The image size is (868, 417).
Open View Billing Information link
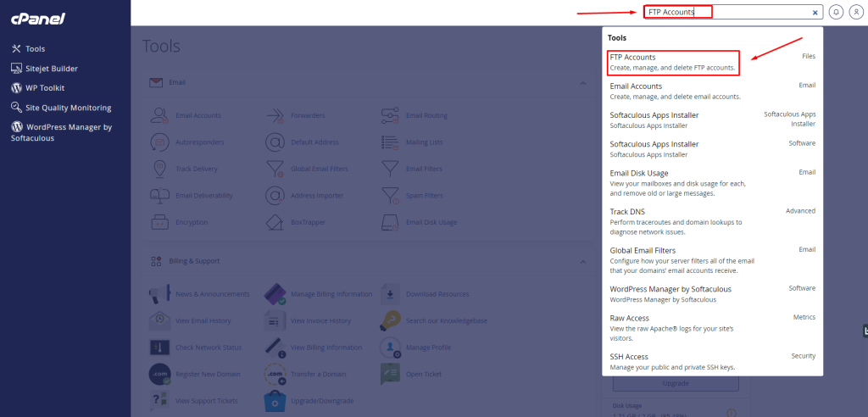(326, 347)
